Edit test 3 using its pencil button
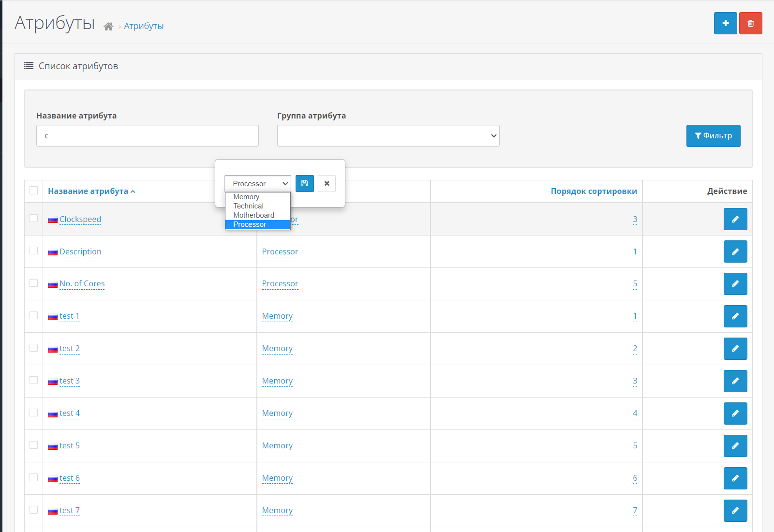 pos(735,381)
